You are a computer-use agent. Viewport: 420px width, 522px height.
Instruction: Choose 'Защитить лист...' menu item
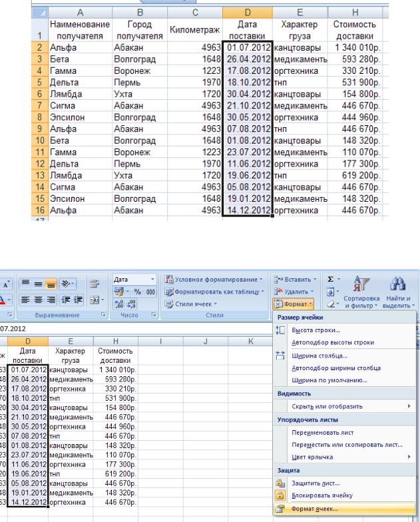[345, 483]
